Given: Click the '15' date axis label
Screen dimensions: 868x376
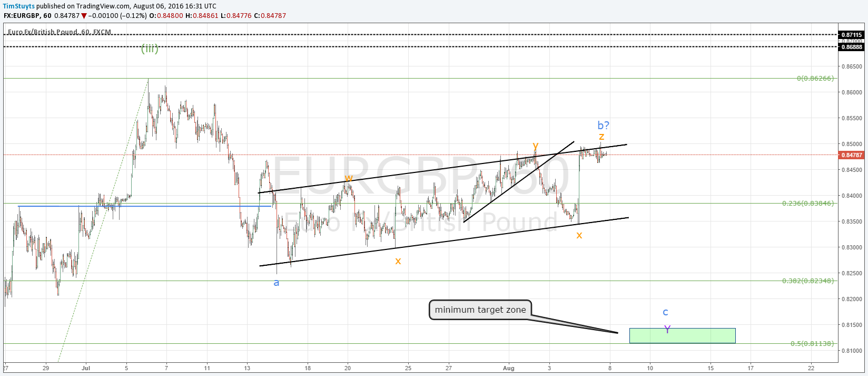Looking at the screenshot, I should 711,368.
